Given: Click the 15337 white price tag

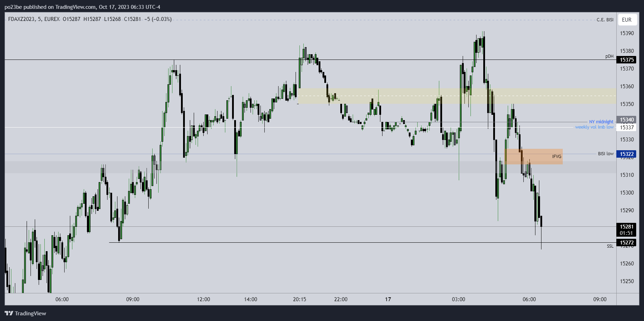Looking at the screenshot, I should (627, 127).
